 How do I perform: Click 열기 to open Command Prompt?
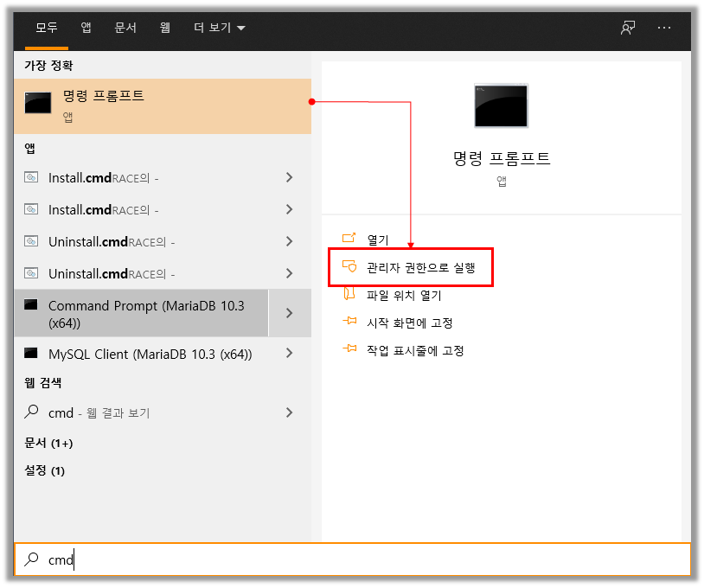click(x=378, y=240)
